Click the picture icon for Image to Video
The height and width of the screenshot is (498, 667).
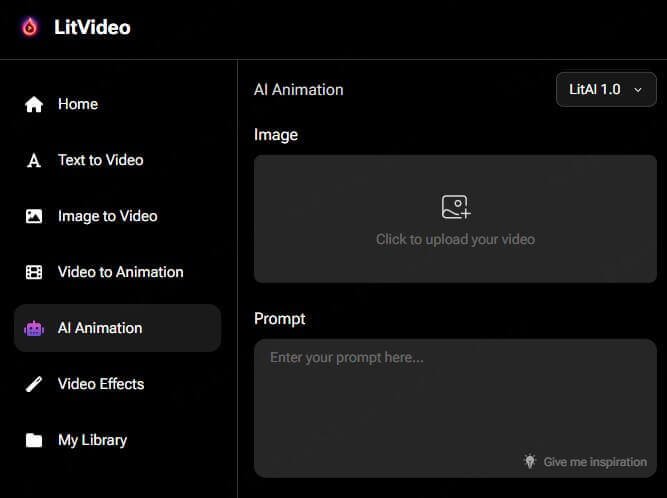click(34, 216)
